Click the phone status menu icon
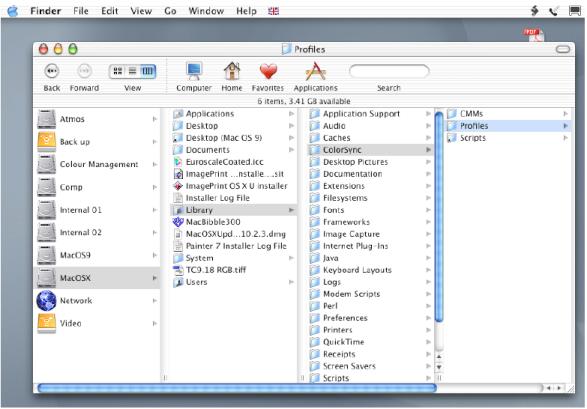Viewport: 587px width, 409px height. [554, 11]
